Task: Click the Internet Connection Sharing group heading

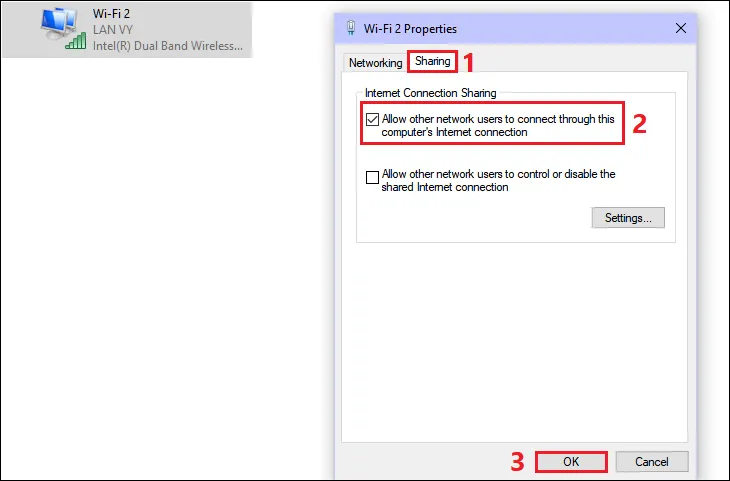Action: coord(431,93)
